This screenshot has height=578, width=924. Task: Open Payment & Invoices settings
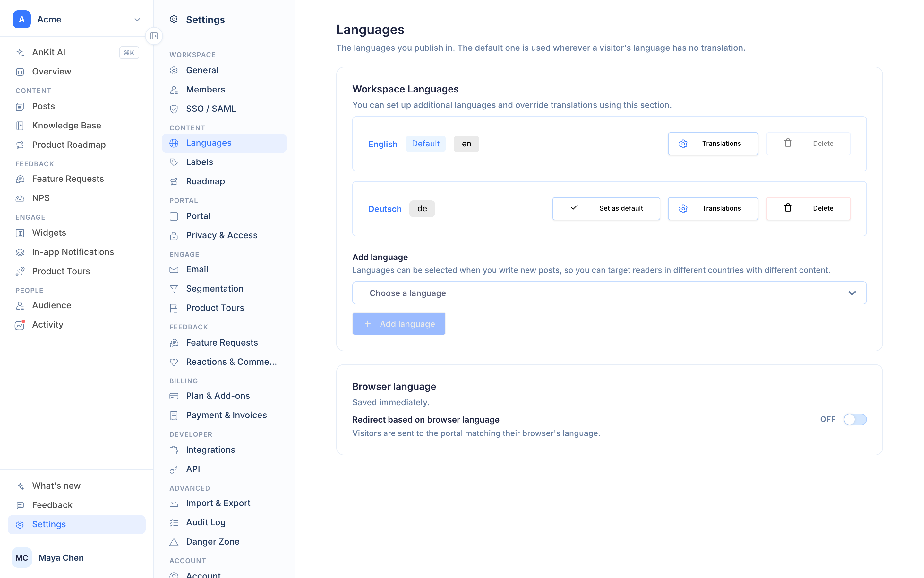pos(224,415)
